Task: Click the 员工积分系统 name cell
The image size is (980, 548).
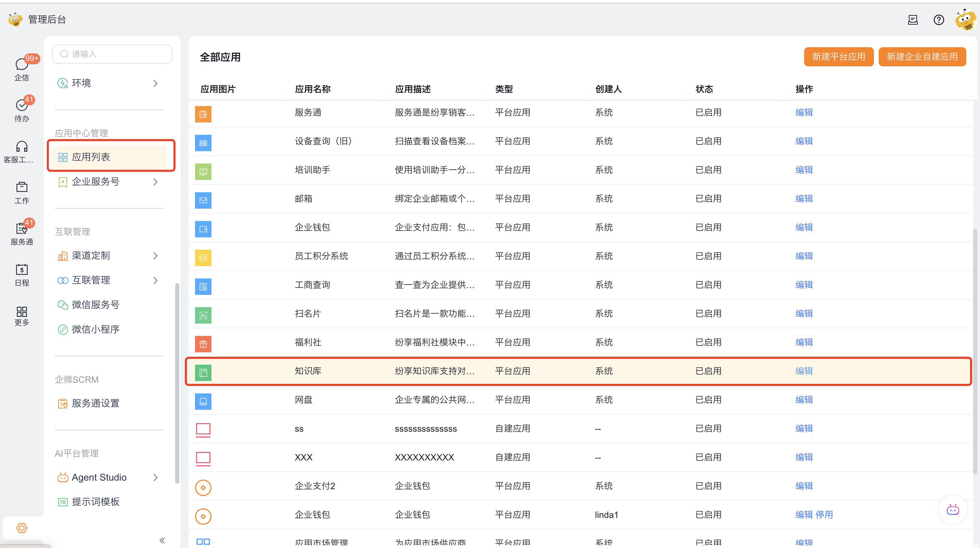Action: pos(321,256)
